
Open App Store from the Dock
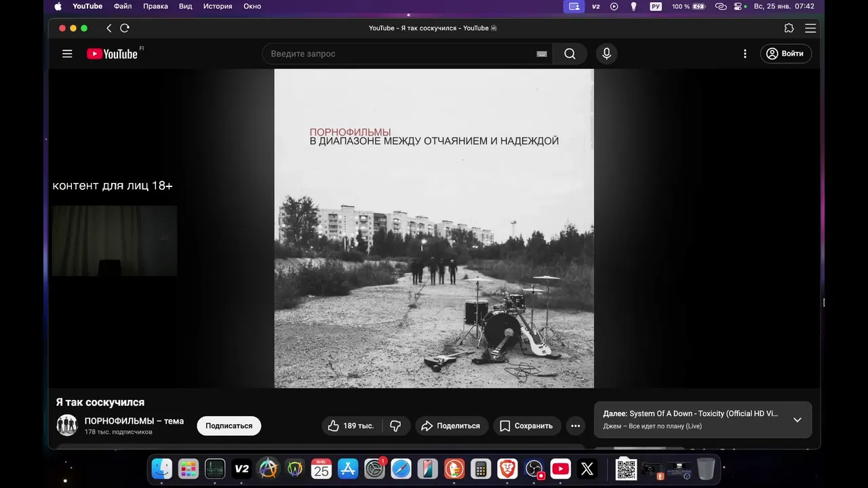(348, 468)
